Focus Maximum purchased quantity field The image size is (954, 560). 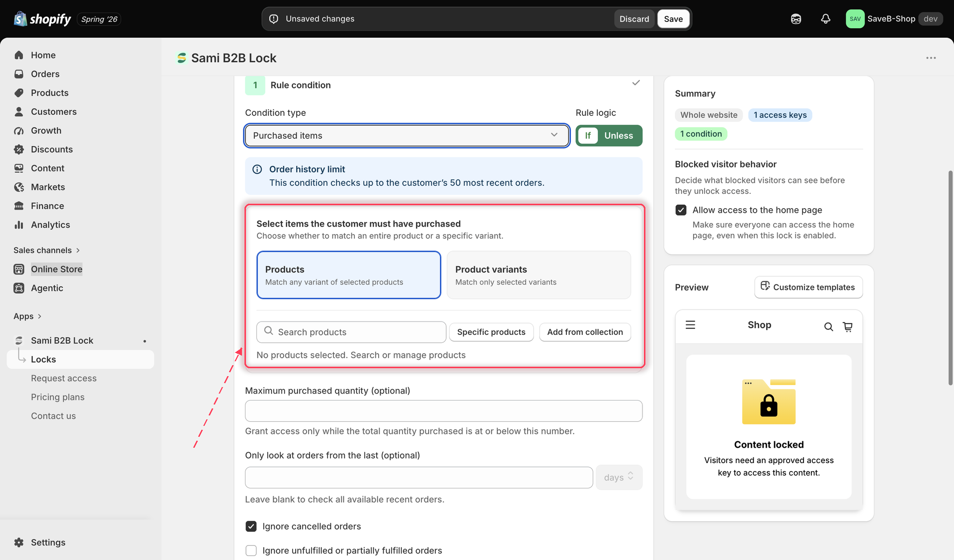443,411
